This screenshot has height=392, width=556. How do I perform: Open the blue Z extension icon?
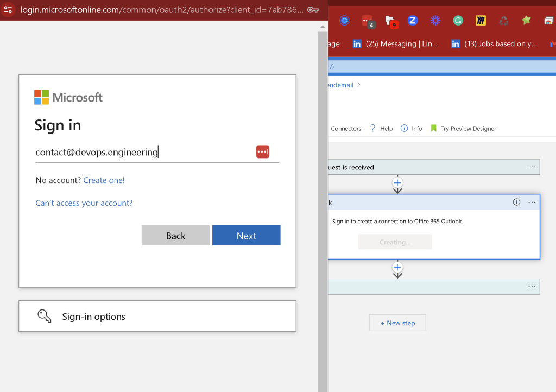coord(413,21)
